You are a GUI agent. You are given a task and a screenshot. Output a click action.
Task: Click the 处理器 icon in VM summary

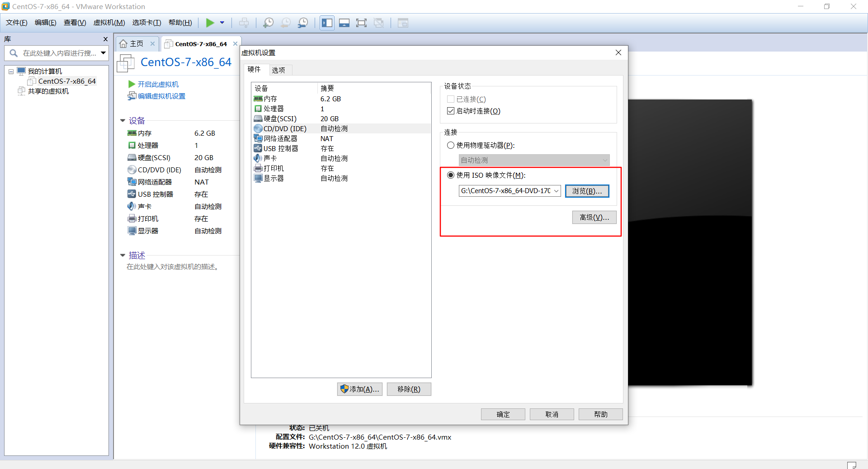tap(132, 145)
